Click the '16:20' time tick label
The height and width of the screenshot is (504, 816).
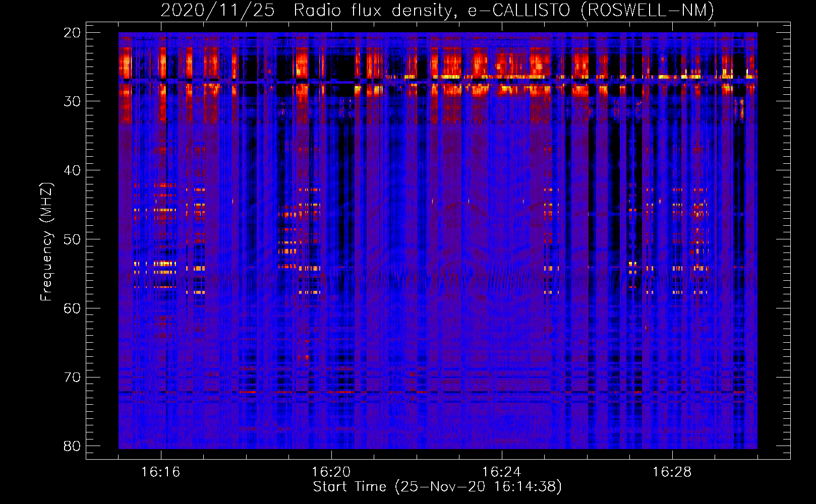click(x=331, y=472)
